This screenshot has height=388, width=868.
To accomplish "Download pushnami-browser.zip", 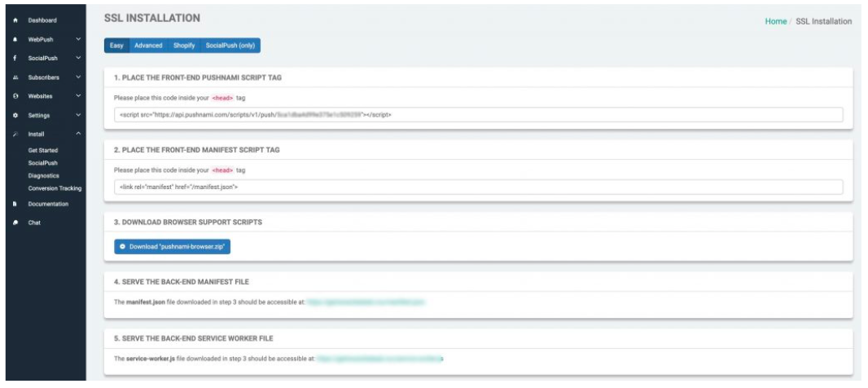I will click(x=172, y=247).
